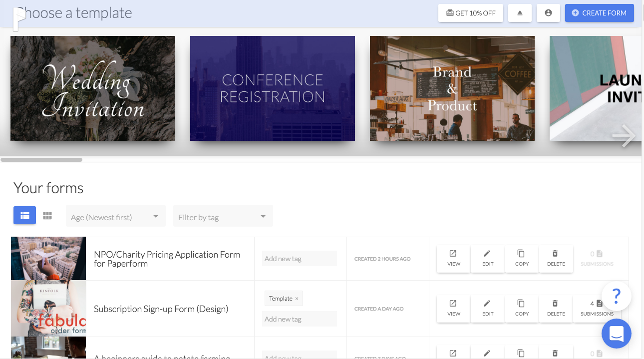Click Subscription Sign-up Form (Design) title
The width and height of the screenshot is (644, 359).
tap(161, 309)
